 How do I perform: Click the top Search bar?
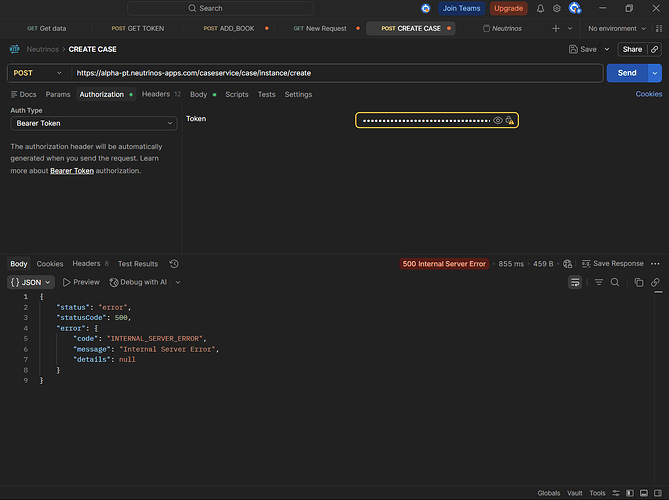click(220, 9)
